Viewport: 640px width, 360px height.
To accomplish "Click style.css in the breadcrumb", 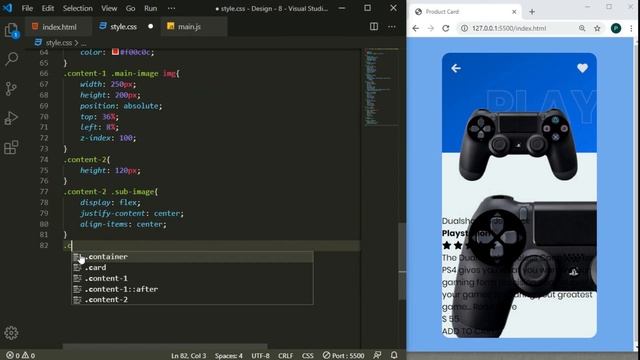I will [58, 42].
